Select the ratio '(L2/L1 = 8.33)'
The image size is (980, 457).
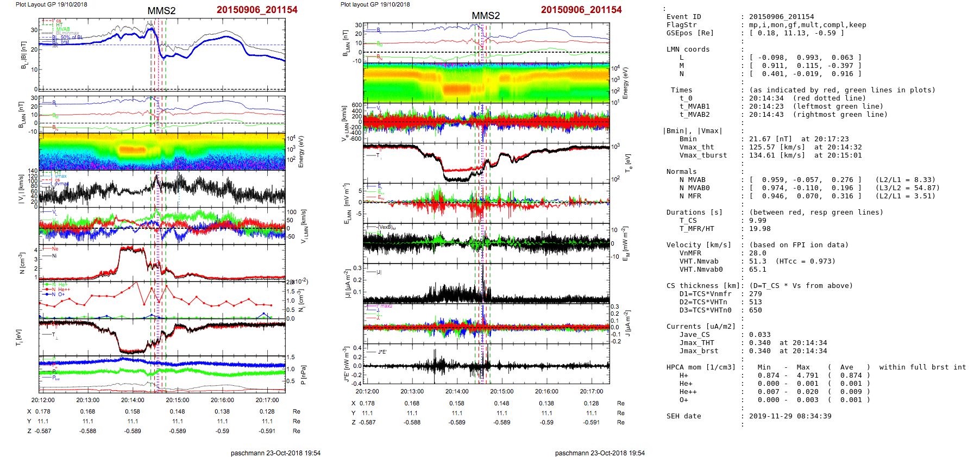pyautogui.click(x=905, y=180)
